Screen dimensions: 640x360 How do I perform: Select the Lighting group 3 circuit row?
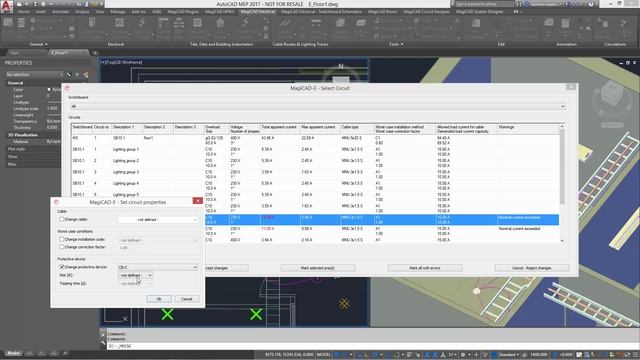coord(315,175)
